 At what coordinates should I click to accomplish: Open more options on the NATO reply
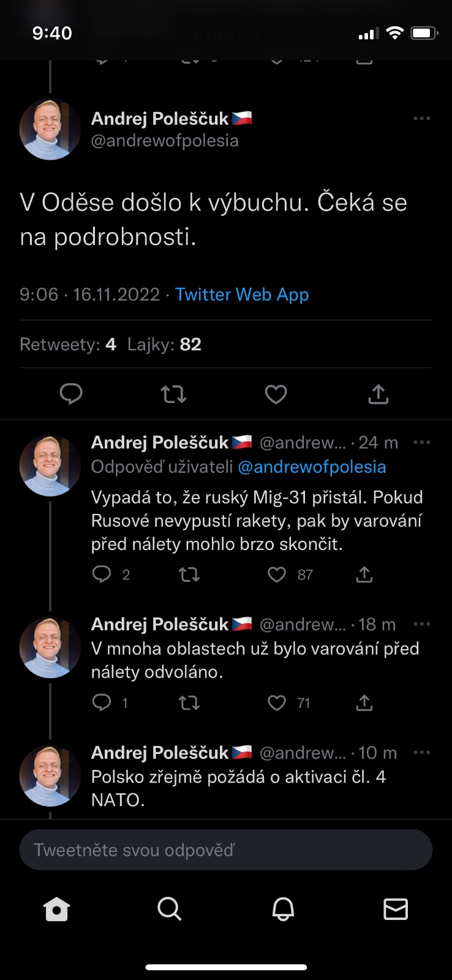(x=421, y=752)
